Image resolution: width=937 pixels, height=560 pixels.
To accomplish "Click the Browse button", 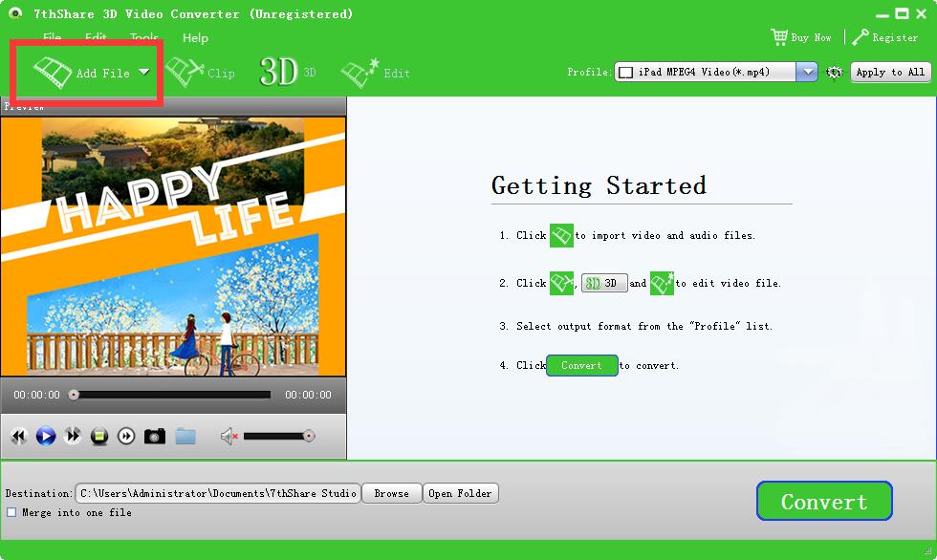I will (391, 493).
